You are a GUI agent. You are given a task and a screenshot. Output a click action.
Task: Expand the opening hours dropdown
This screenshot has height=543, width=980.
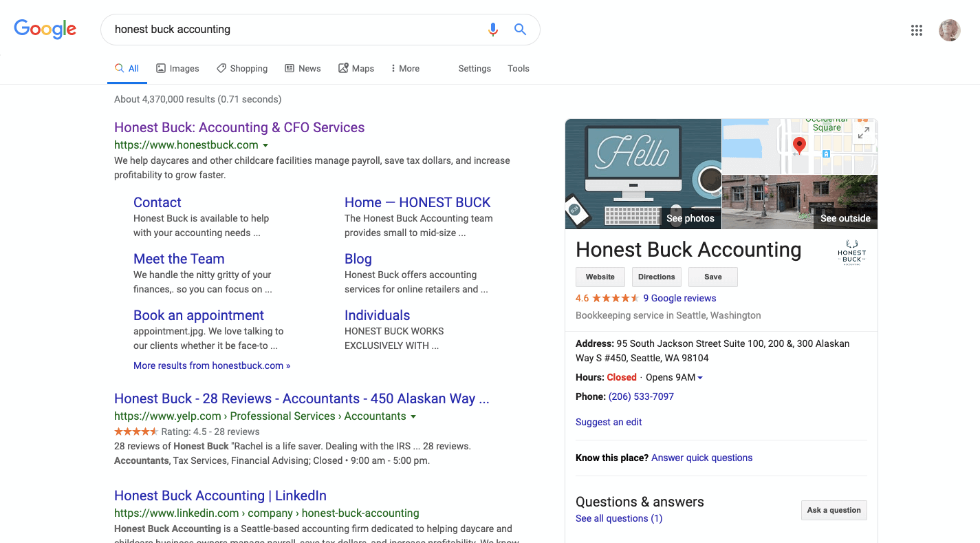700,378
